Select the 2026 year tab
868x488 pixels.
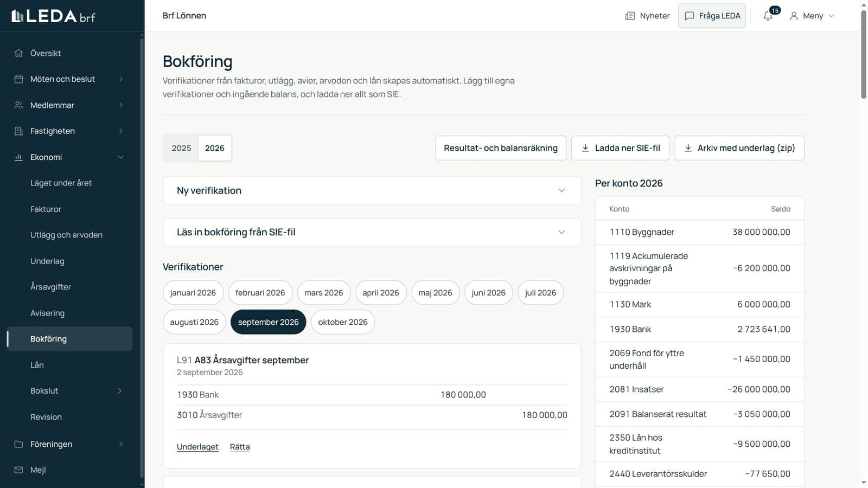215,148
